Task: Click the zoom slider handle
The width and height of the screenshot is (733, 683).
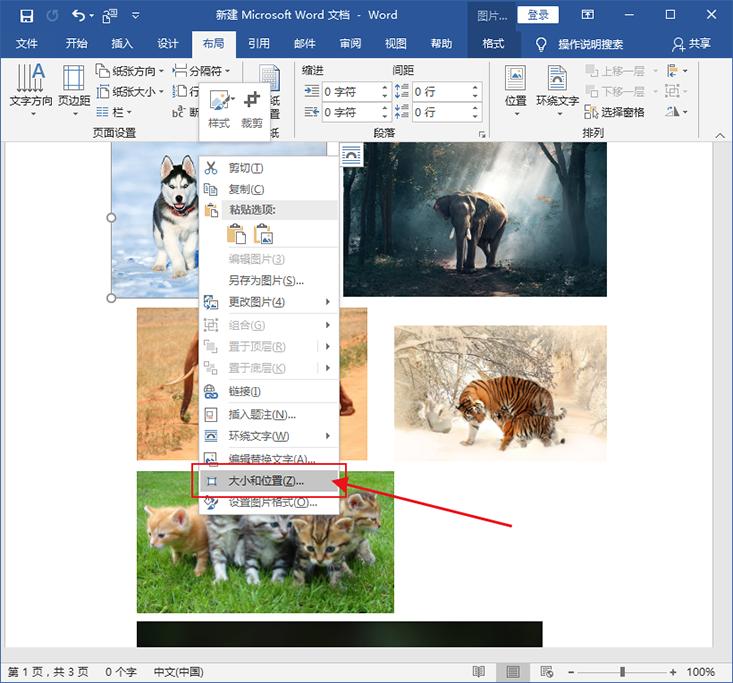Action: pyautogui.click(x=622, y=672)
